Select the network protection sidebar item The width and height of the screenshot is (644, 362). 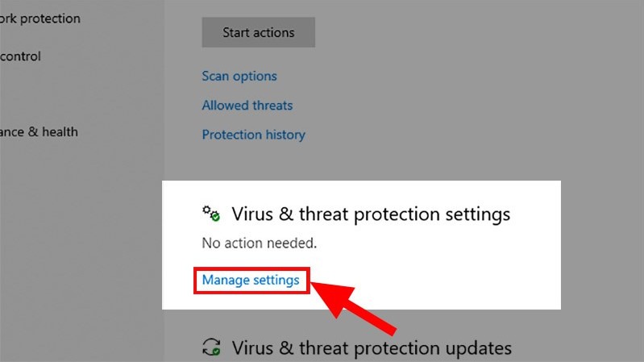point(40,18)
